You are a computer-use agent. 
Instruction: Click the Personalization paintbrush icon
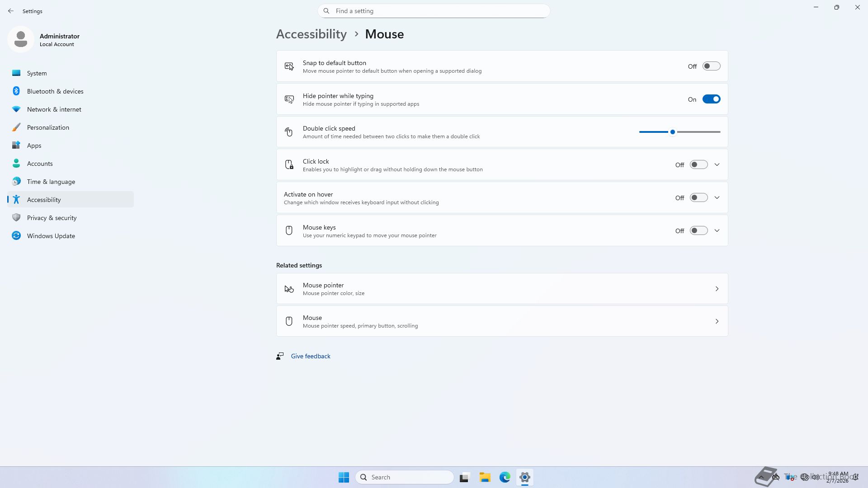pyautogui.click(x=16, y=127)
